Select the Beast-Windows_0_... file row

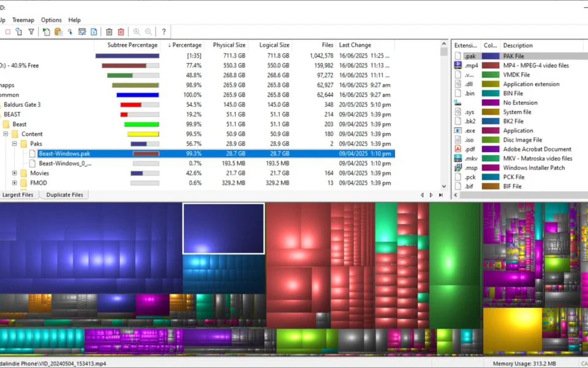[197, 163]
